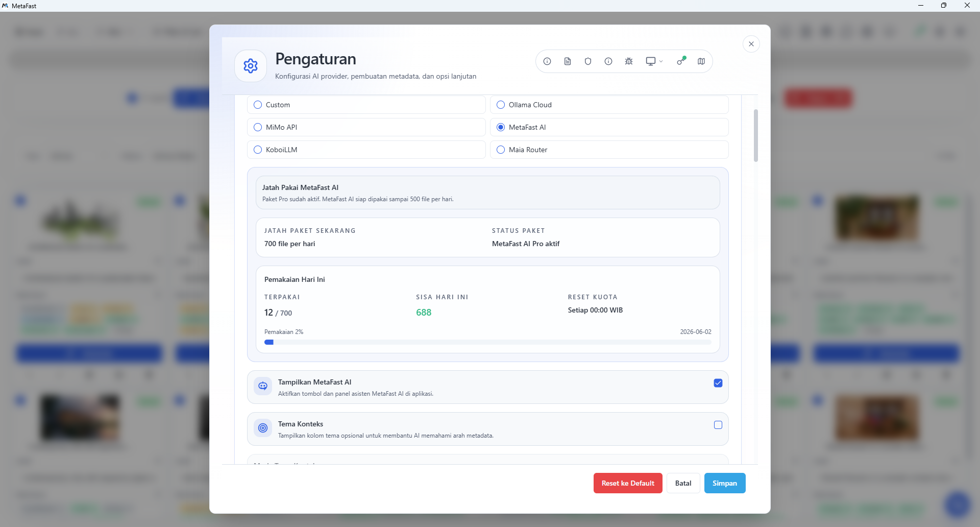Click the "MetaFast AI Pro aktif" status text
980x527 pixels.
[526, 244]
